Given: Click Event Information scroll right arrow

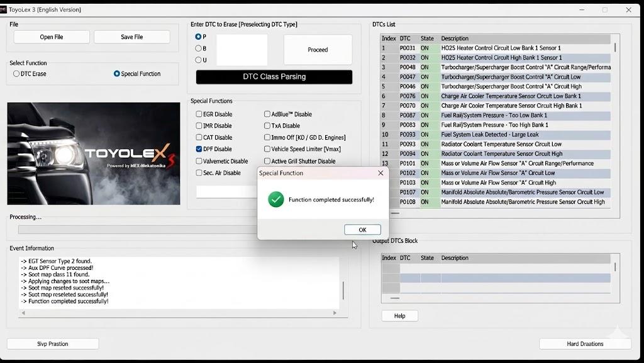Looking at the screenshot, I should pyautogui.click(x=335, y=313).
